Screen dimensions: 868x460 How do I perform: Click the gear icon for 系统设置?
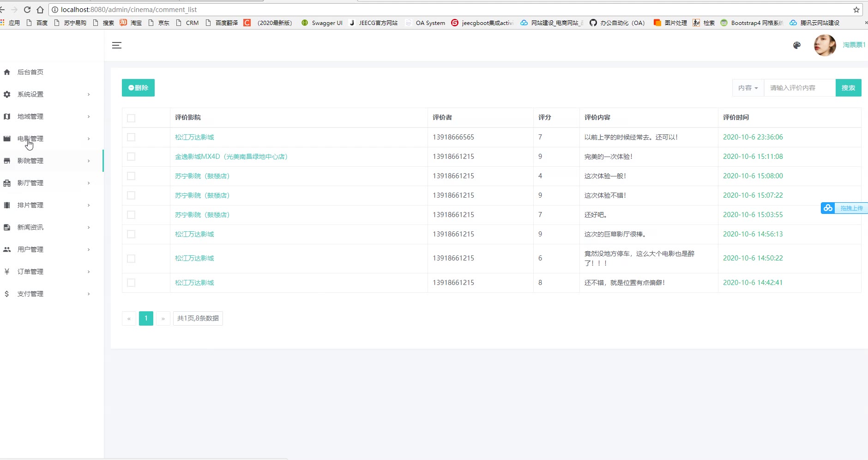pyautogui.click(x=7, y=94)
